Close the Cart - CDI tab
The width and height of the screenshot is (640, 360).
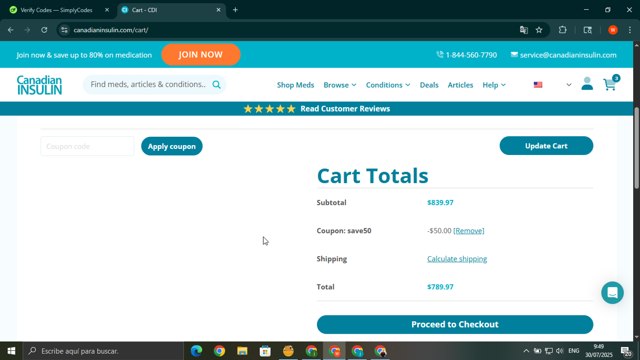[x=218, y=10]
